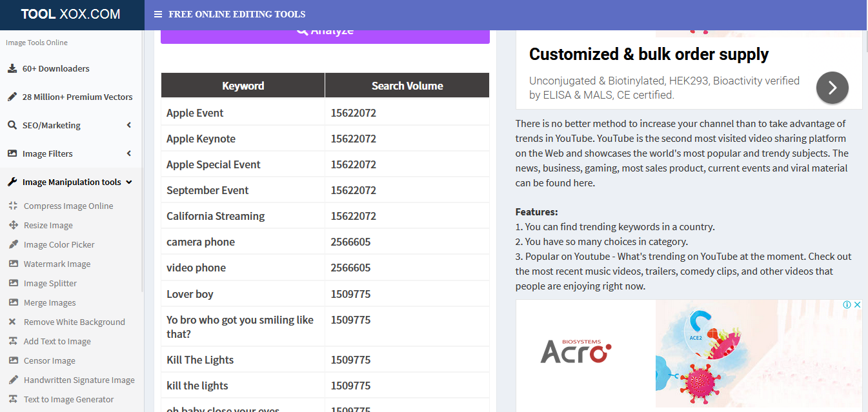Click the ad info icon on Acro banner

(x=847, y=305)
